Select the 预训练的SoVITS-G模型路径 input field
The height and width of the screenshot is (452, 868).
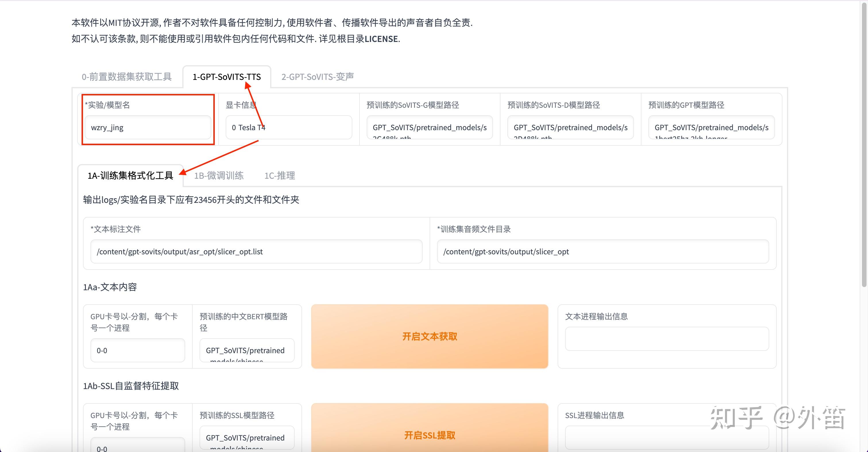pyautogui.click(x=429, y=127)
